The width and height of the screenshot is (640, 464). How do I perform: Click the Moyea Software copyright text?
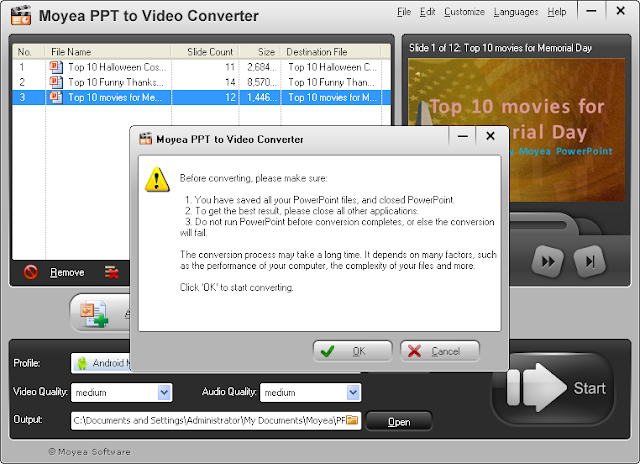point(89,452)
